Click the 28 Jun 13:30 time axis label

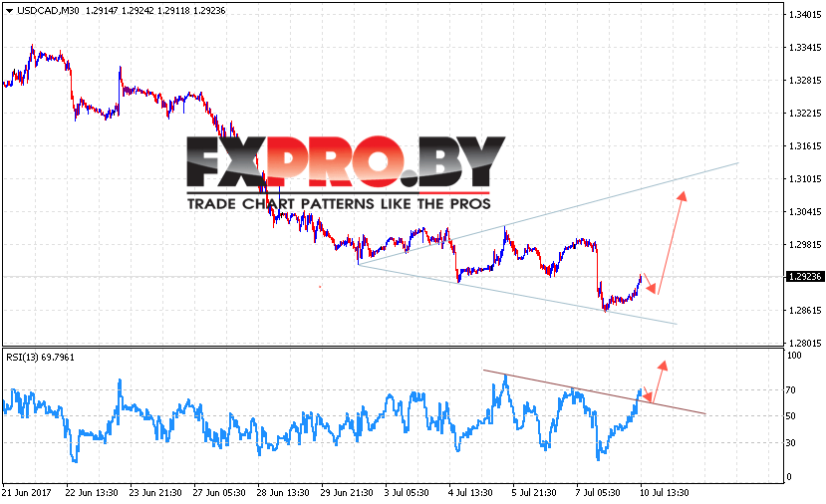tap(283, 493)
